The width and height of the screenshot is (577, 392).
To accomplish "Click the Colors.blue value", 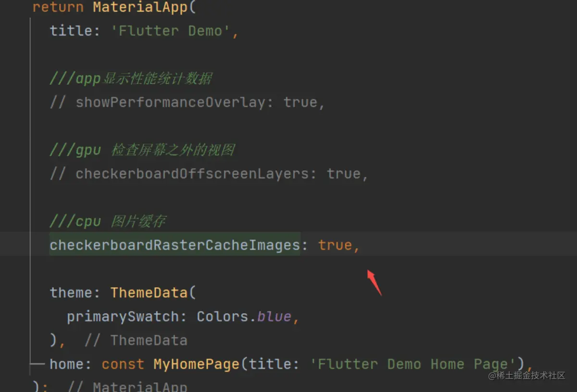I will tap(244, 316).
